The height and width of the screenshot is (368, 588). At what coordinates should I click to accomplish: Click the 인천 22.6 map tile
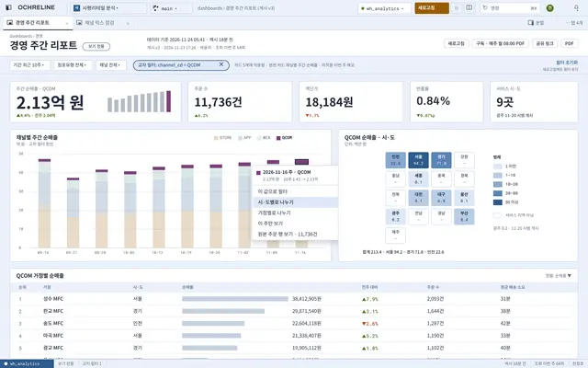pyautogui.click(x=395, y=160)
